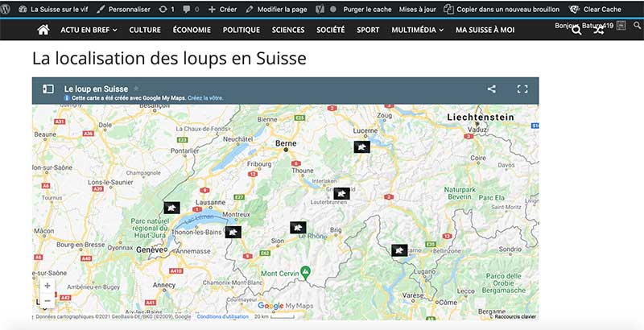This screenshot has width=644, height=330.
Task: Click the Créez la vôtre link
Action: click(x=205, y=98)
